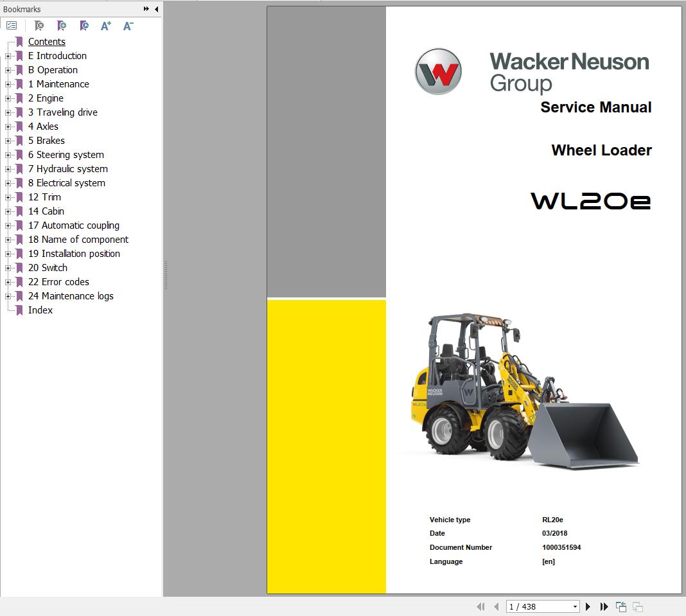
Task: Click the Service Manual heading
Action: pyautogui.click(x=596, y=107)
